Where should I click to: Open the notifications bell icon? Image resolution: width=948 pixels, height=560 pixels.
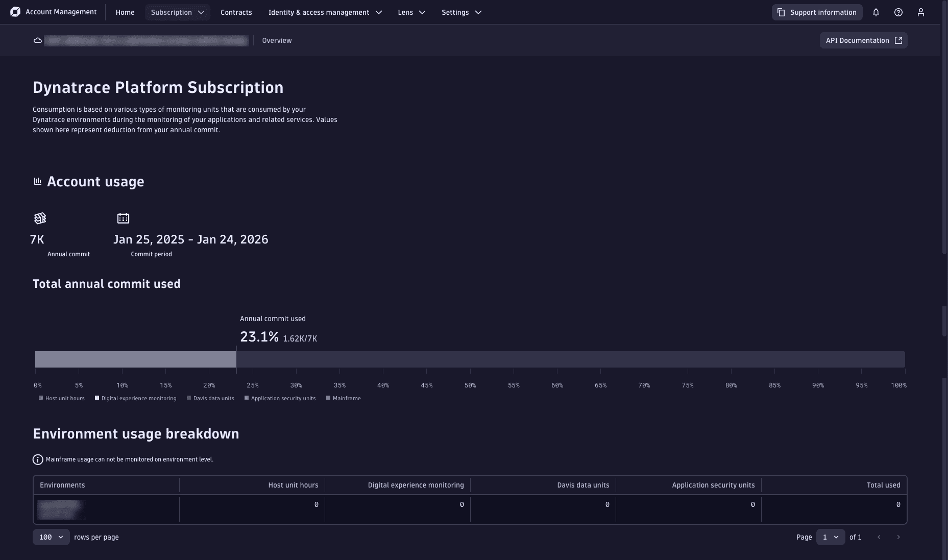pyautogui.click(x=876, y=12)
